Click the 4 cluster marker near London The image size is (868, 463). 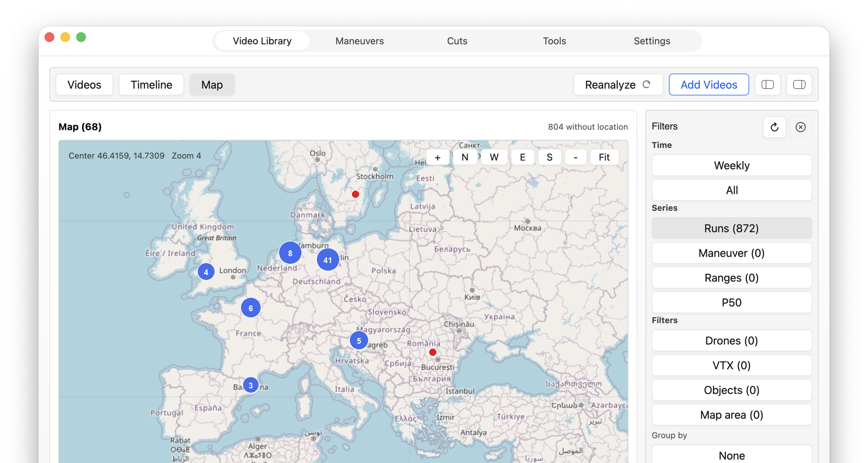206,272
